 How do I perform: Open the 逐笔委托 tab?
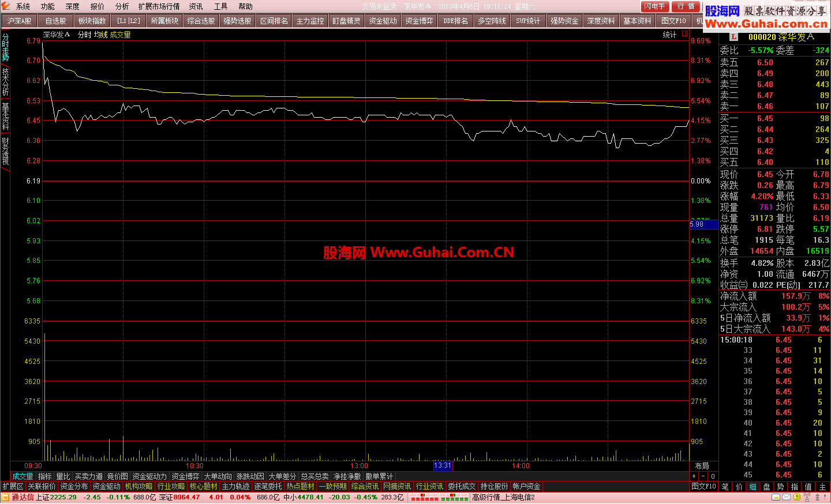[268, 487]
